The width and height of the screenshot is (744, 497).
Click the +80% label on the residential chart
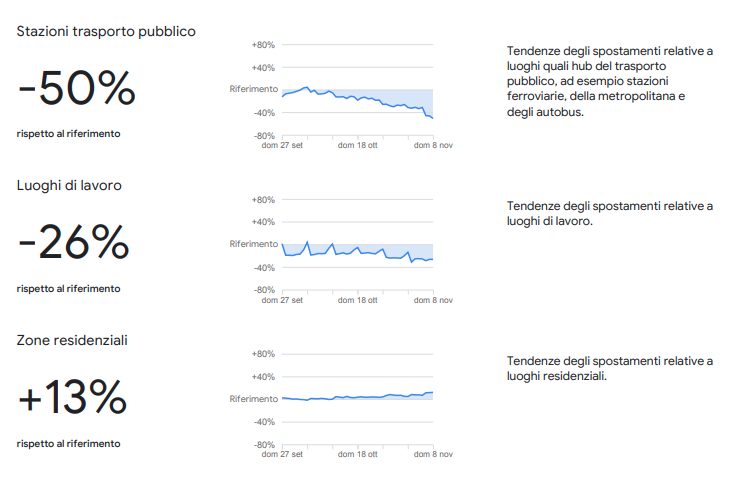[264, 354]
